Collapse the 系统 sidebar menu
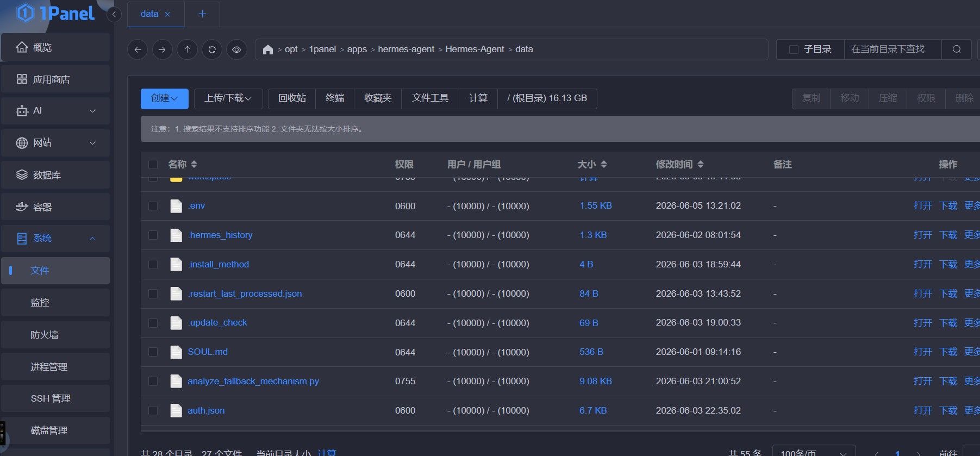 [x=55, y=239]
